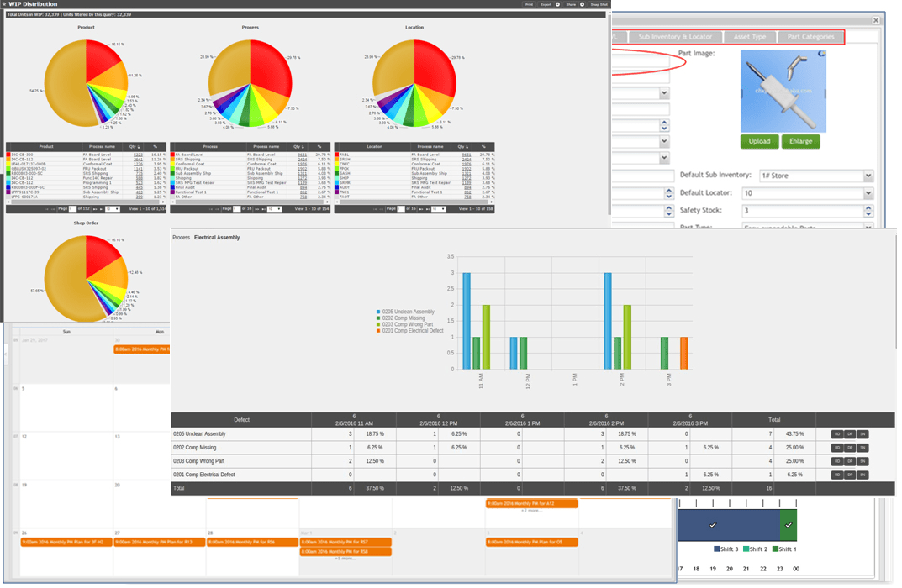The image size is (902, 588).
Task: Close the part details dialog
Action: pos(876,20)
